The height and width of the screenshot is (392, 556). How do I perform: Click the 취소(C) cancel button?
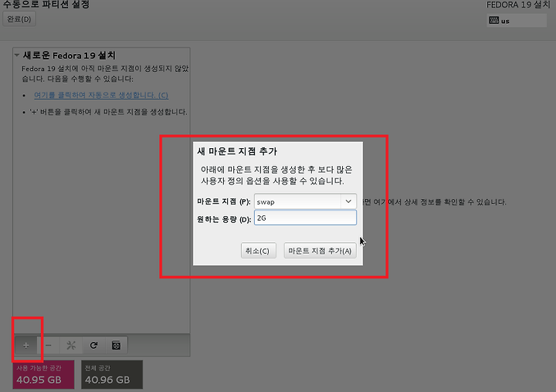tap(258, 251)
